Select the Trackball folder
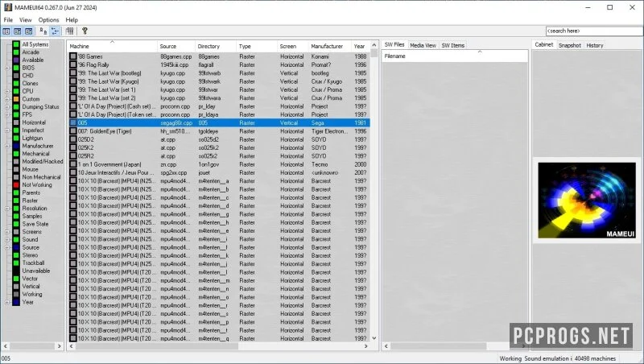Image resolution: width=644 pixels, height=364 pixels. pos(33,263)
